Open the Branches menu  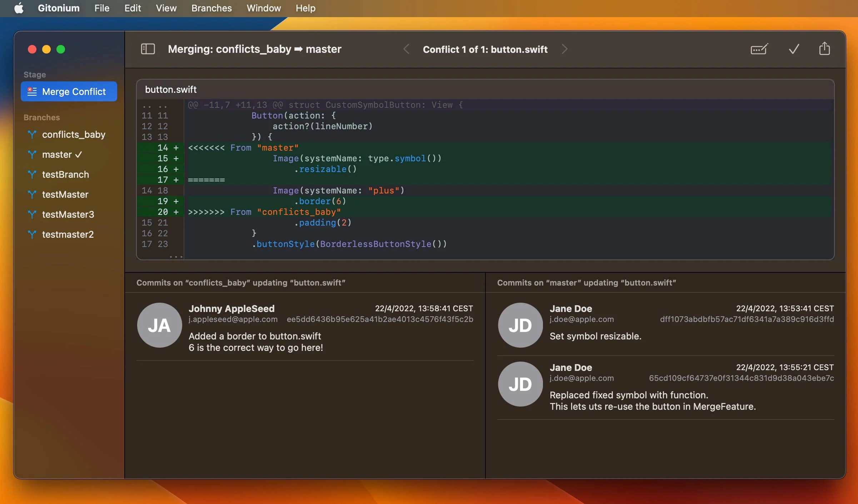(211, 8)
